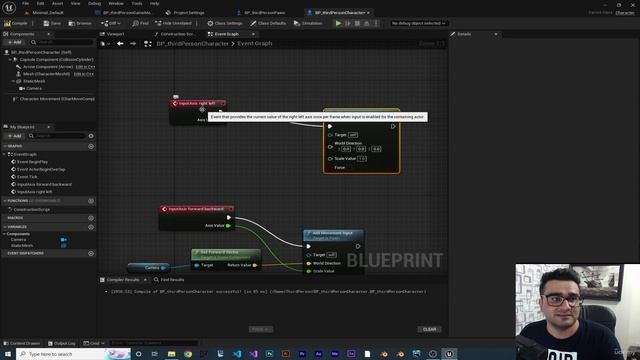The image size is (640, 360).
Task: Click Add in the My Blueprint panel
Action: pos(14,136)
